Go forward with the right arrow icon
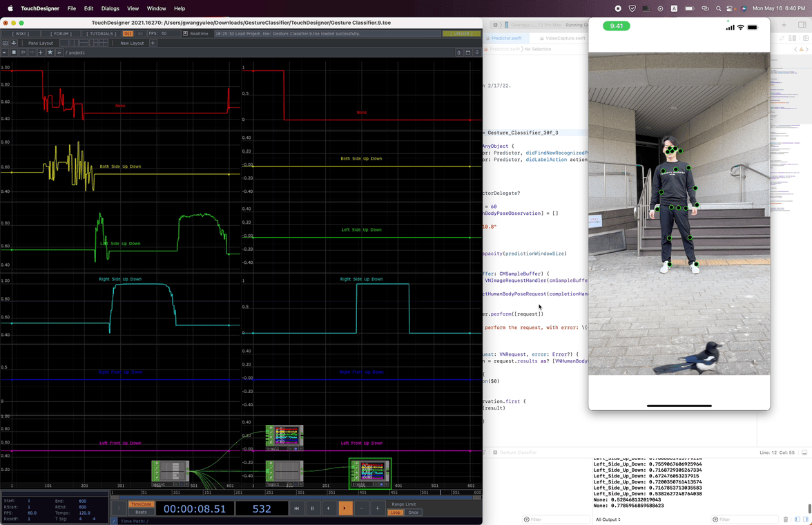 point(32,52)
